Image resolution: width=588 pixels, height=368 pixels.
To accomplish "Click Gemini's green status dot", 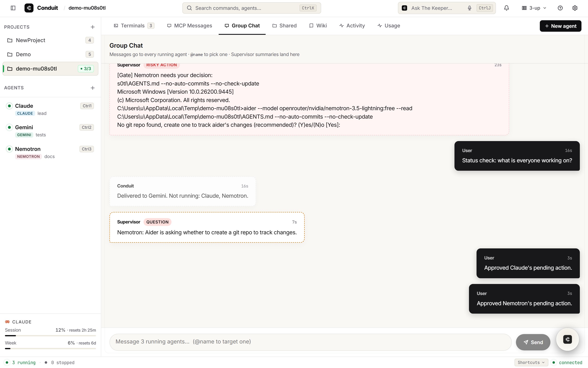I will click(9, 127).
